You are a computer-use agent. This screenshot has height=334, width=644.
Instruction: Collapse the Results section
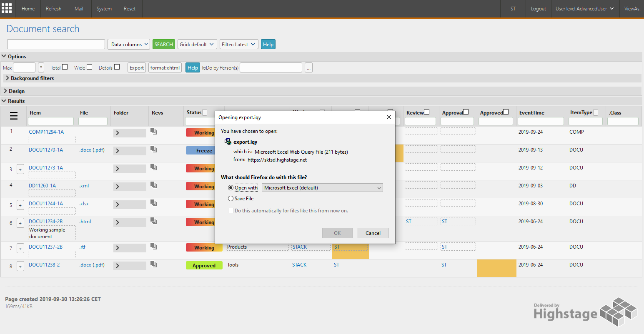click(14, 101)
